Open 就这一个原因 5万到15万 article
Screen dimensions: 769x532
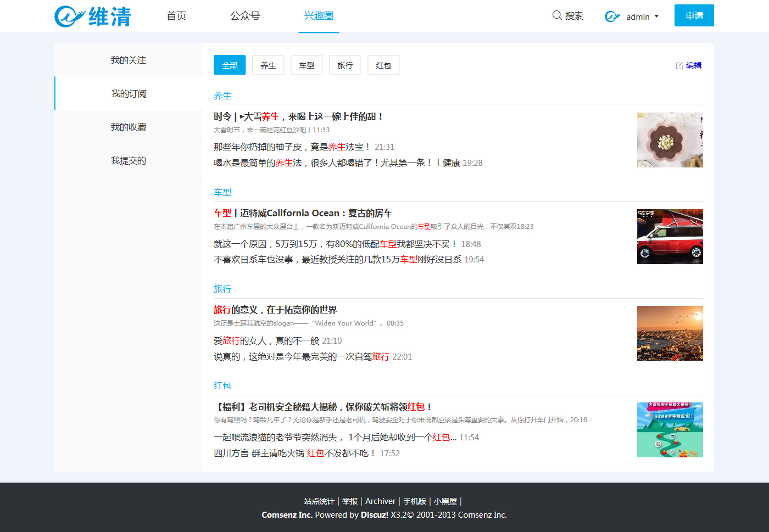[336, 244]
